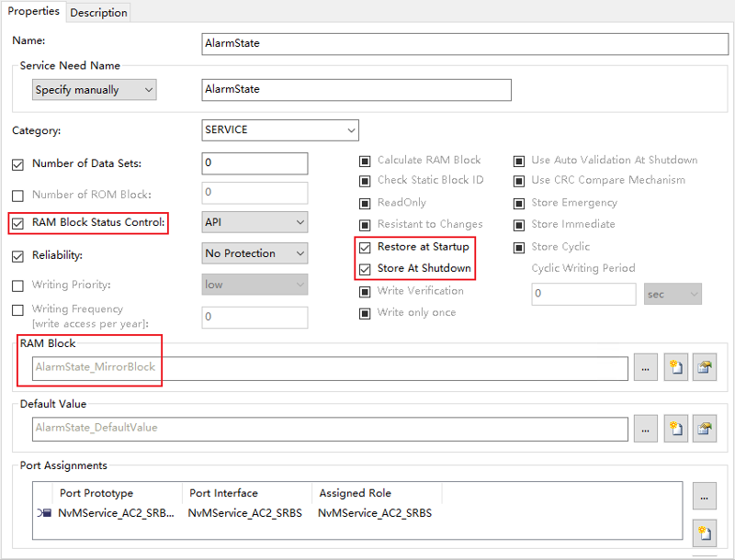Browse for a RAM Block
Image resolution: width=735 pixels, height=560 pixels.
645,366
